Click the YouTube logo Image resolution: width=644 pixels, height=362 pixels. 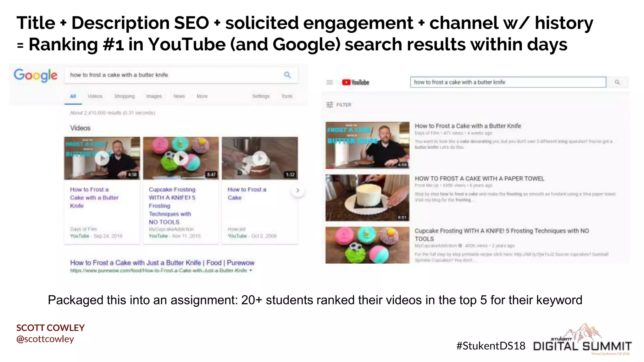[356, 82]
